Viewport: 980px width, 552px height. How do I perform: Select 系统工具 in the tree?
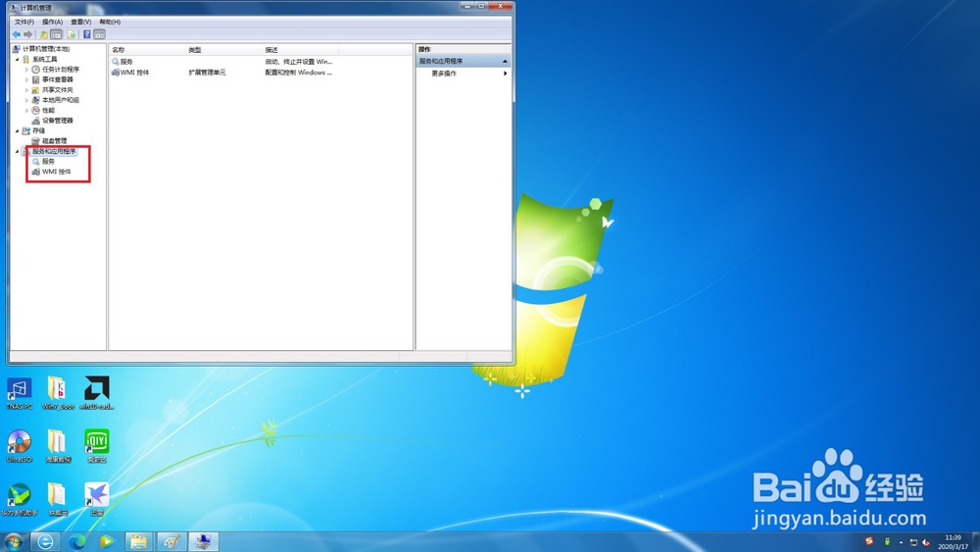click(x=45, y=59)
